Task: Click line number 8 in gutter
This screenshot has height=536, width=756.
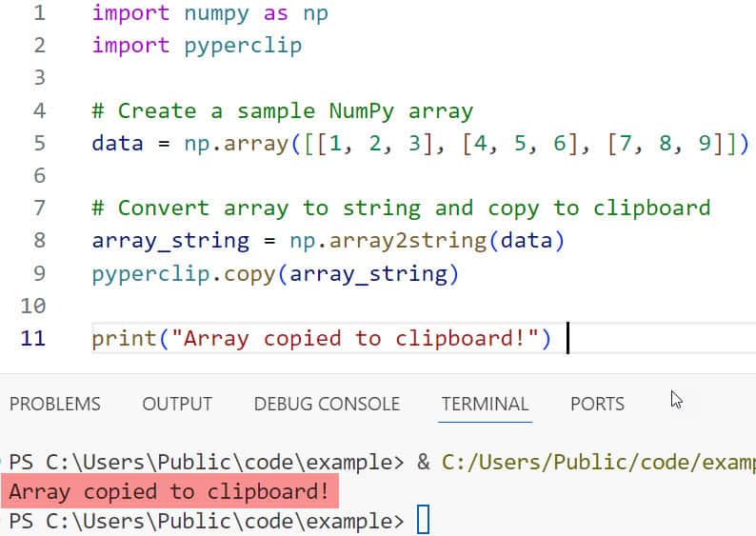Action: 40,241
